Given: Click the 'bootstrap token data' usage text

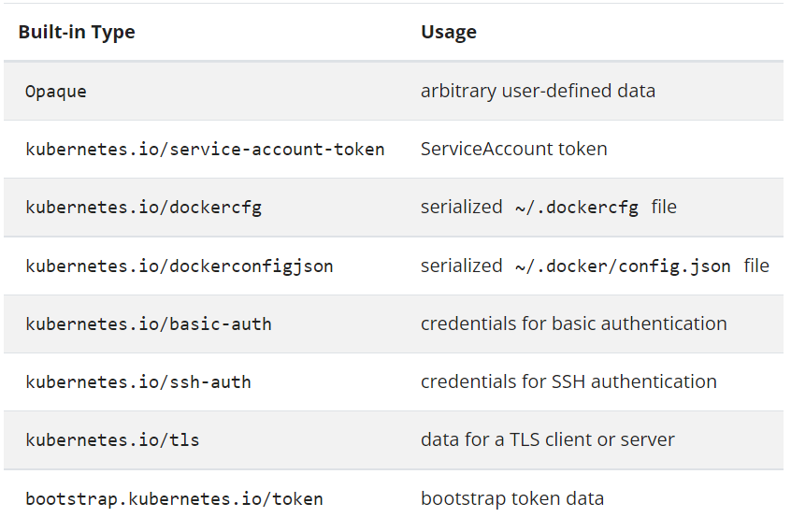Looking at the screenshot, I should pyautogui.click(x=512, y=498).
